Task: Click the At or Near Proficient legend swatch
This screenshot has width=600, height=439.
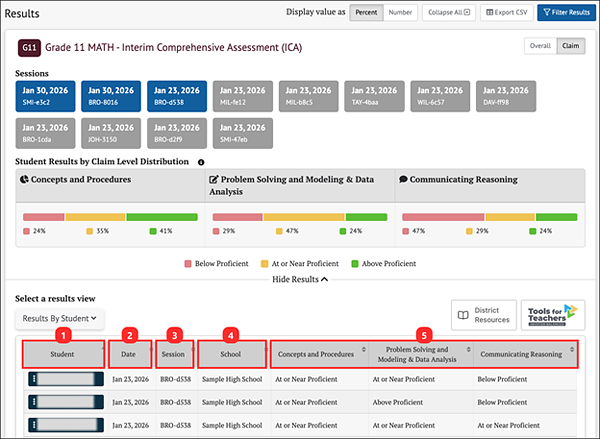Action: pyautogui.click(x=264, y=264)
